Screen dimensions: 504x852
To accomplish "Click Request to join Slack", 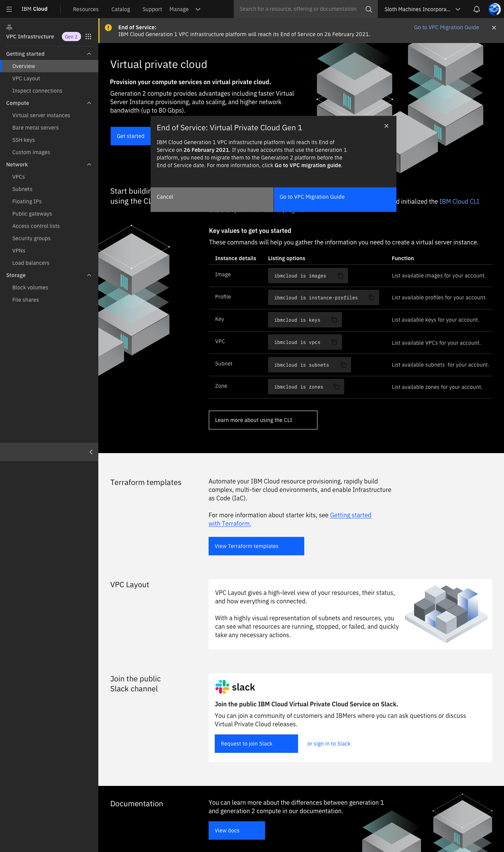I will (x=256, y=744).
